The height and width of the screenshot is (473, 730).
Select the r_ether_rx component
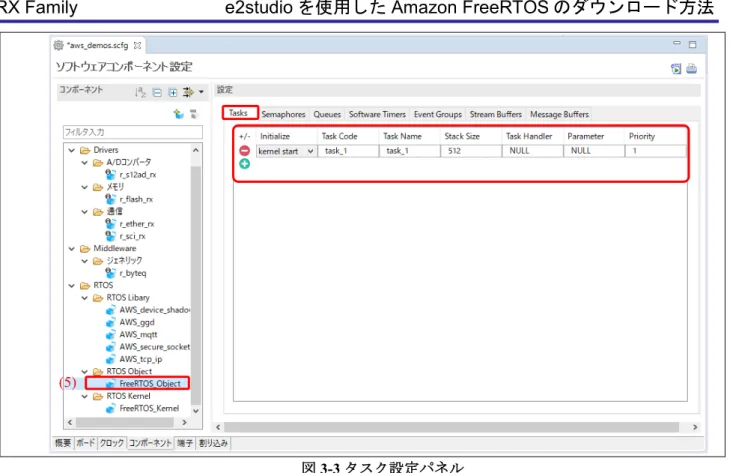click(x=136, y=224)
